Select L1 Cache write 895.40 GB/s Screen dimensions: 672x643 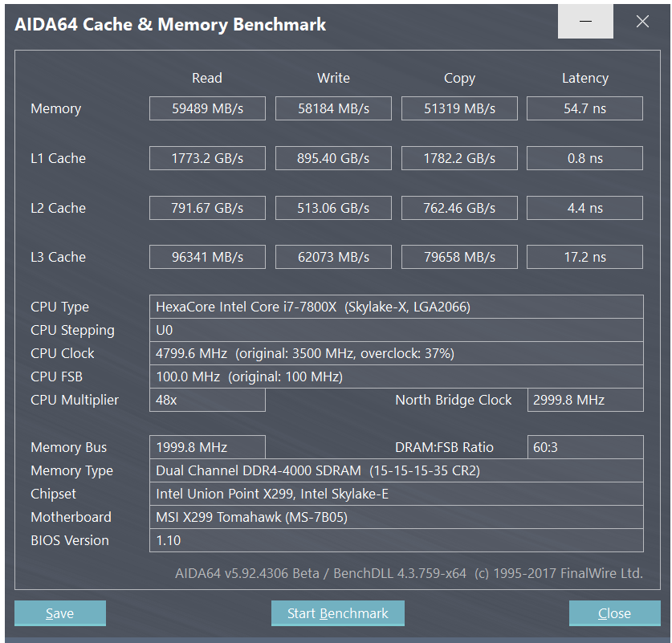click(x=333, y=158)
